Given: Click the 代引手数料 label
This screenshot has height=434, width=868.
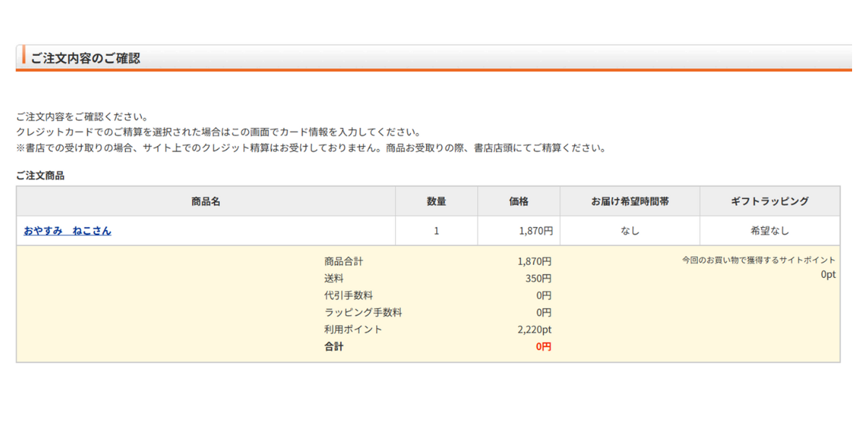Looking at the screenshot, I should 349,295.
